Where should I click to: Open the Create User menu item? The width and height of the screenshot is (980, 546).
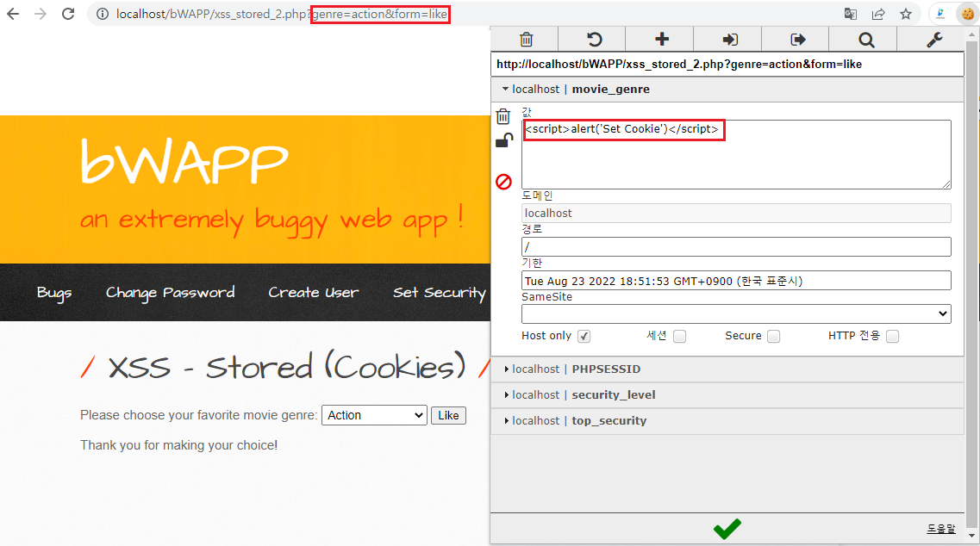(x=314, y=292)
